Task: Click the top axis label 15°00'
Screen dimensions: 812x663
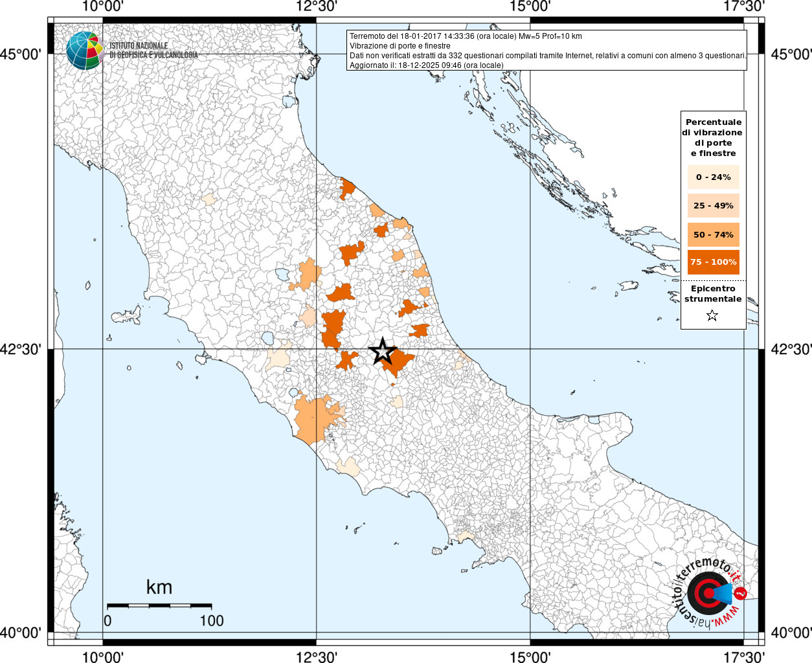Action: pyautogui.click(x=530, y=6)
